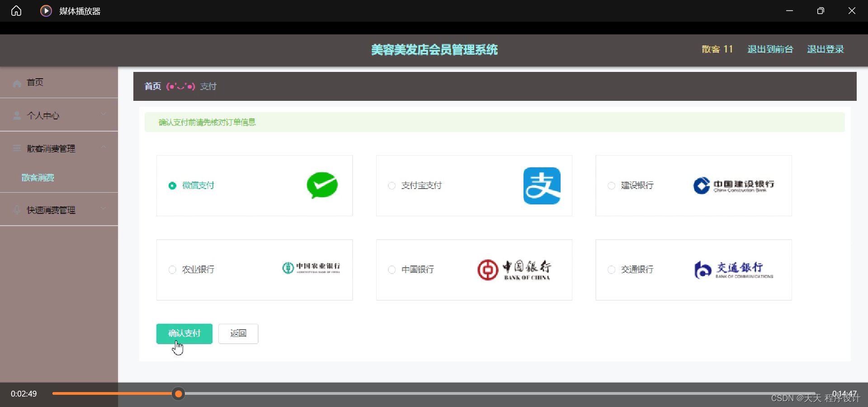Click the user icon beside 个人中心
868x407 pixels.
tap(17, 116)
